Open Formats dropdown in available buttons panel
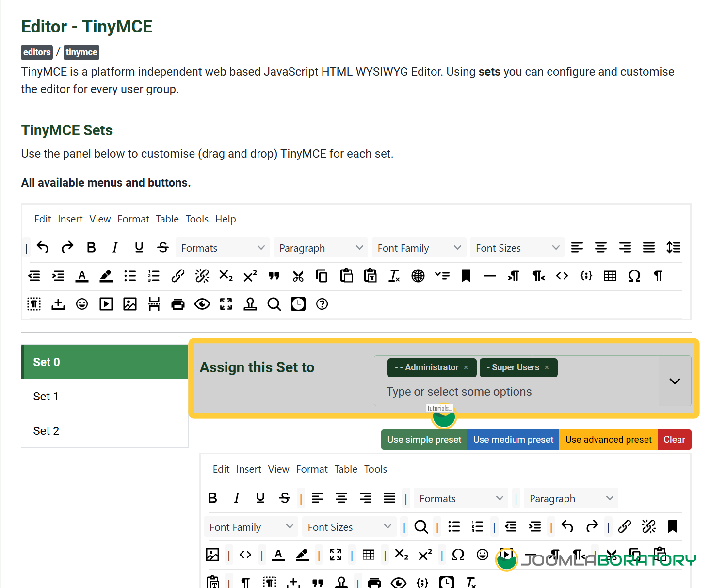This screenshot has width=710, height=588. (x=223, y=248)
